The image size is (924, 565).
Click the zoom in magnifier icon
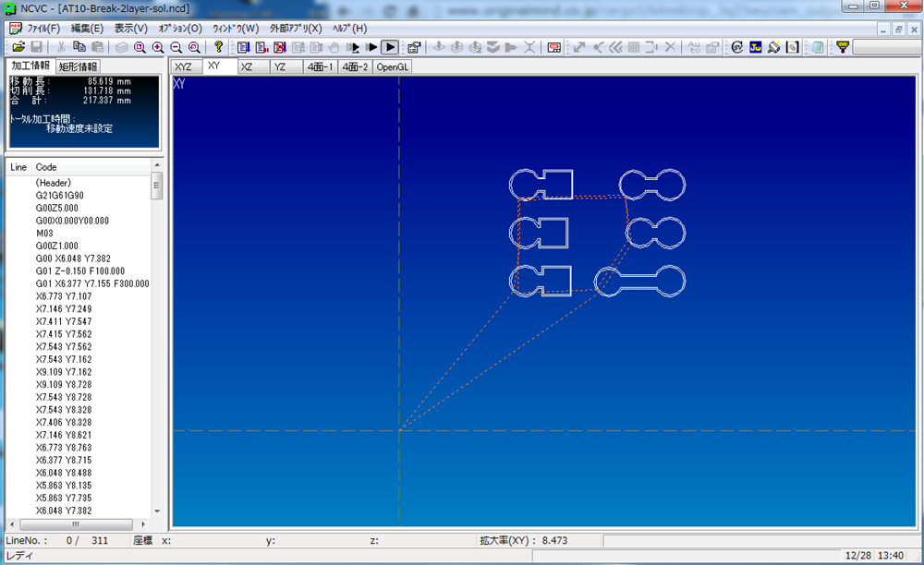coord(158,46)
